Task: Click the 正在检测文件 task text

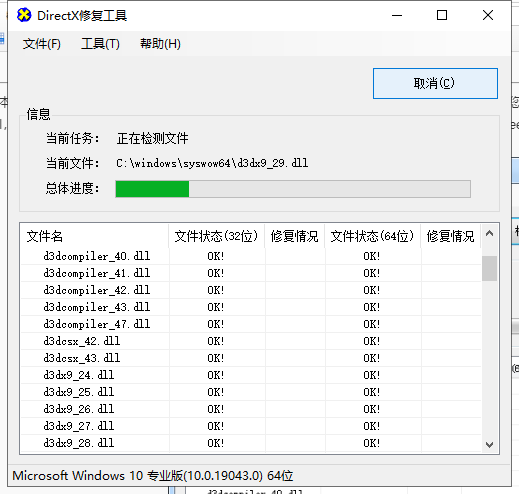Action: coord(152,138)
